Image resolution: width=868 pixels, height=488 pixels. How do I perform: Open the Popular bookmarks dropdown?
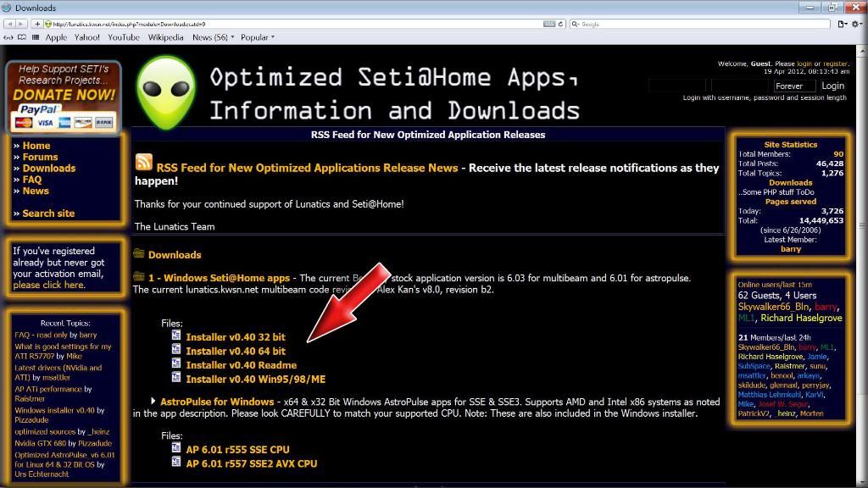(x=257, y=37)
